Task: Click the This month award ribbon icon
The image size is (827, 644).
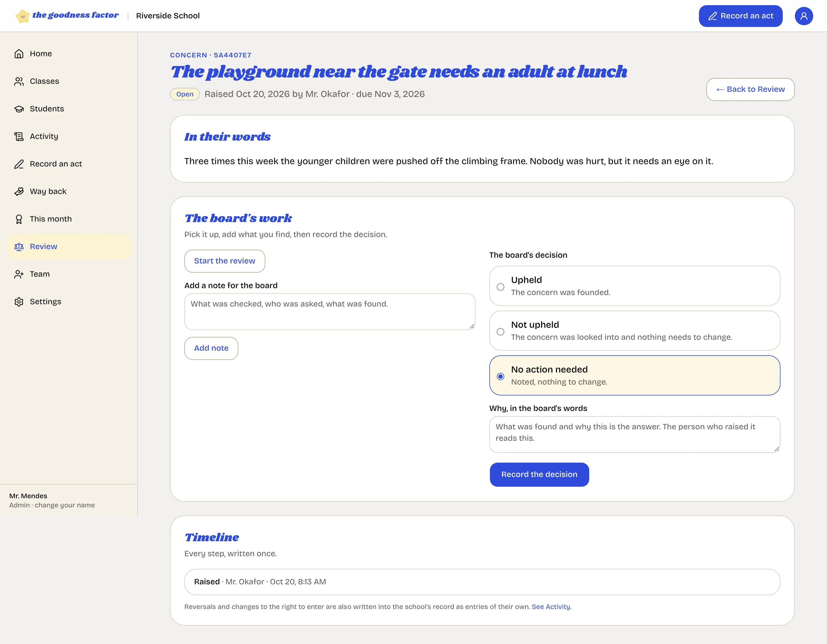Action: coord(19,219)
